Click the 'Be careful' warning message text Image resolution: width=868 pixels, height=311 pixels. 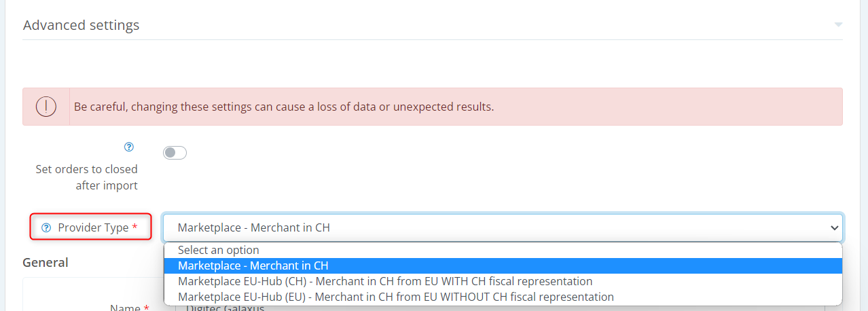point(283,107)
